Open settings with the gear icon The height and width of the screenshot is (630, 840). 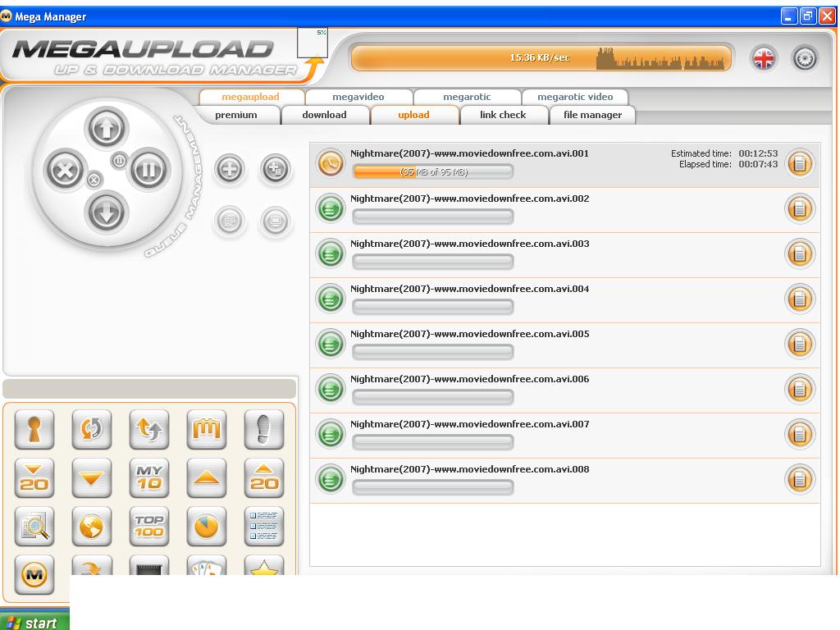coord(805,58)
